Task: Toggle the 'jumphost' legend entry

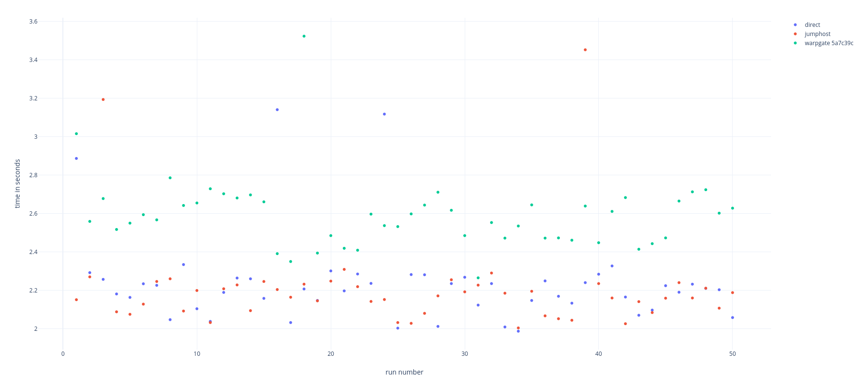Action: (818, 34)
